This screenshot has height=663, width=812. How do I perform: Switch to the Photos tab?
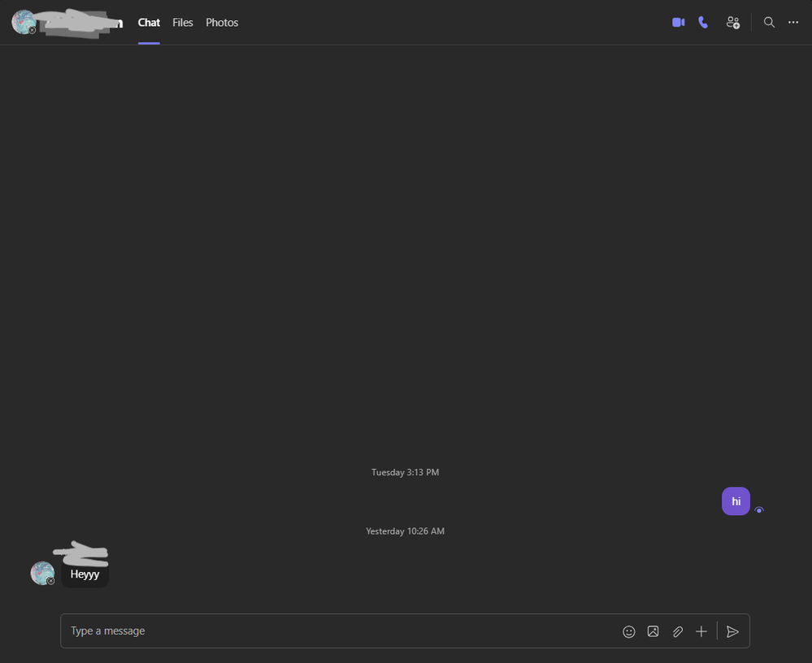tap(222, 22)
